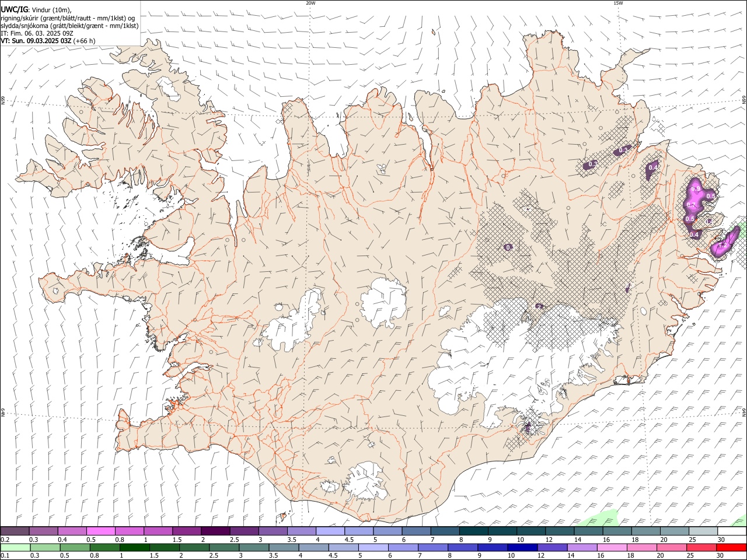The image size is (747, 560).
Task: Click the '15W' longitude label
Action: click(618, 3)
